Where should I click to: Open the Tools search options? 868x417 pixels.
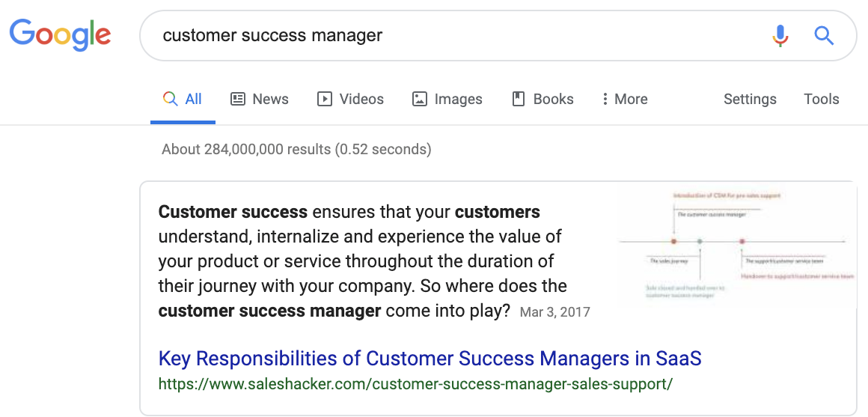click(x=822, y=99)
